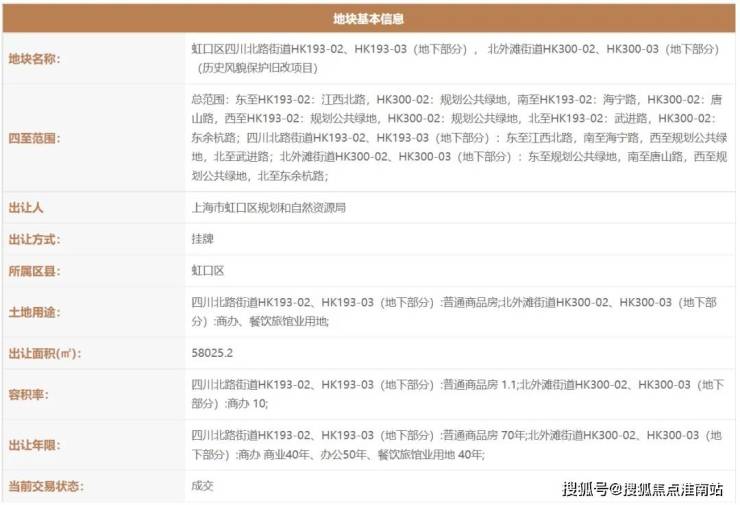Select the 出让年限 line containing '普通商品房 70年'

click(457, 435)
